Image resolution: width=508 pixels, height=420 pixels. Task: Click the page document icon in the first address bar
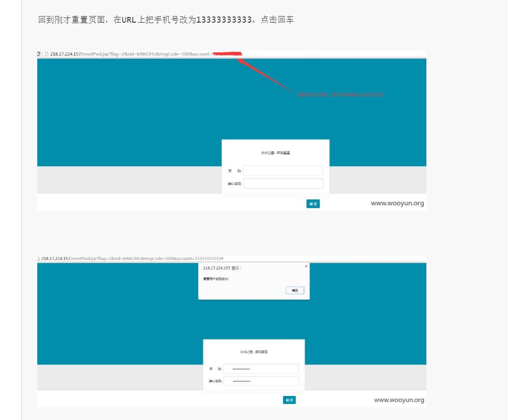(x=46, y=54)
